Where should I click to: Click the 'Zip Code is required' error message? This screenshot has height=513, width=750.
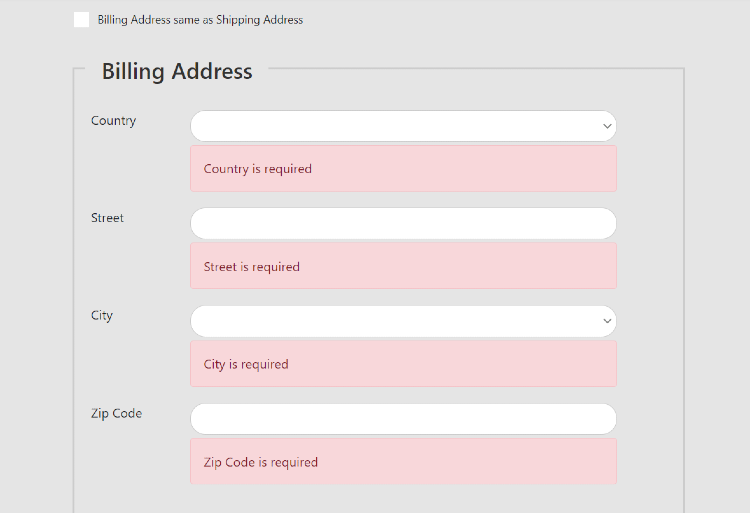coord(261,463)
